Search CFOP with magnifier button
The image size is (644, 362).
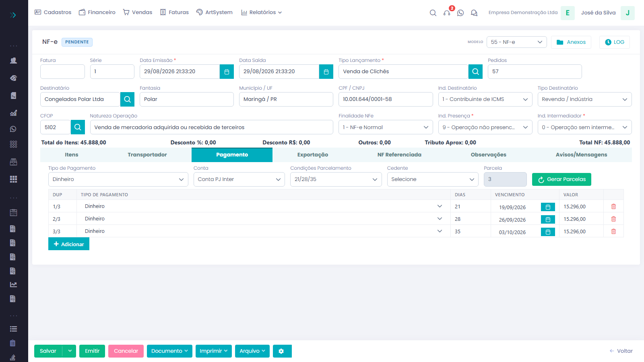click(78, 127)
